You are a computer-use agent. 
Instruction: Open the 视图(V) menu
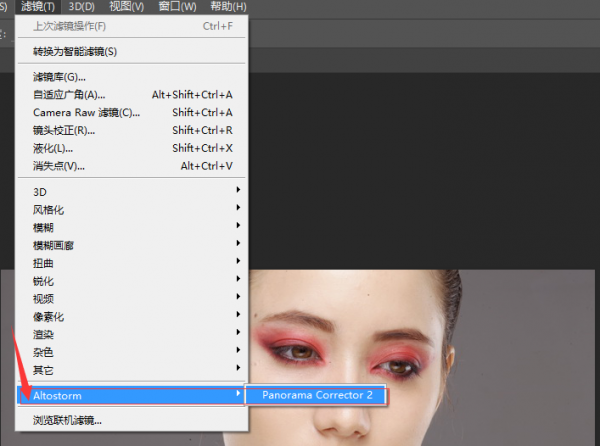[x=125, y=7]
